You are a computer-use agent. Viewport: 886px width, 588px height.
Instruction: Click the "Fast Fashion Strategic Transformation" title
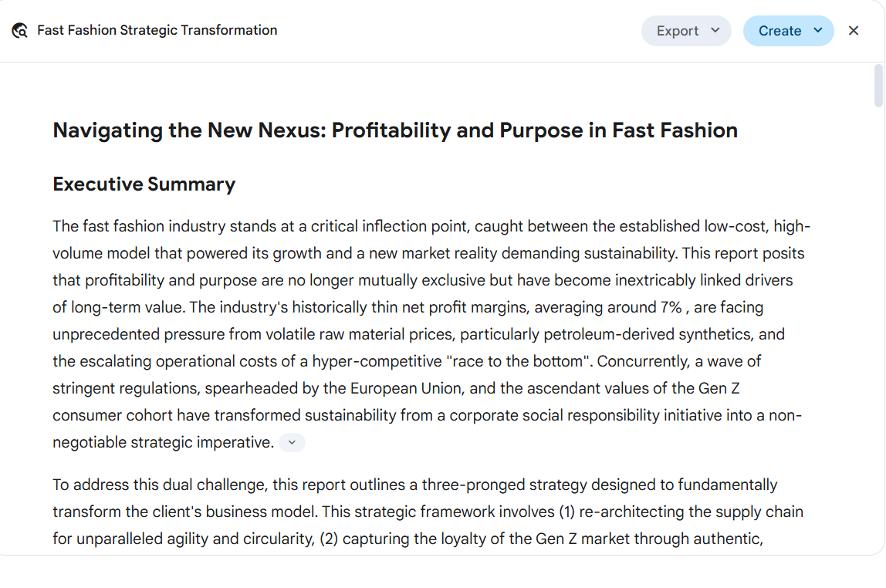click(157, 31)
